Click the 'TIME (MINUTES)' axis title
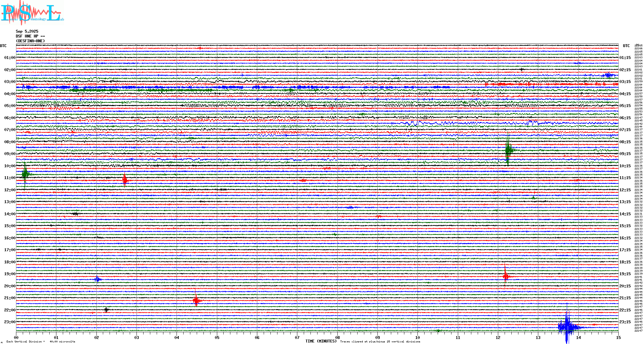The height and width of the screenshot is (346, 644). (321, 341)
